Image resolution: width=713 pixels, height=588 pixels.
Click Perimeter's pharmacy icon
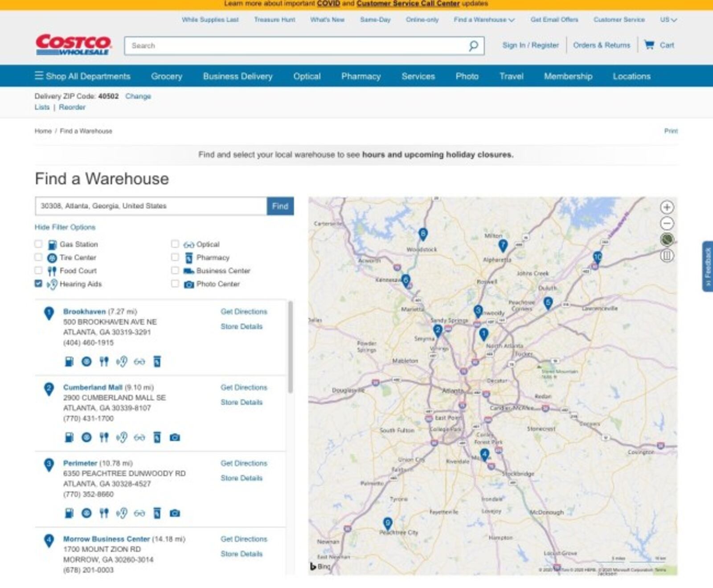[157, 513]
